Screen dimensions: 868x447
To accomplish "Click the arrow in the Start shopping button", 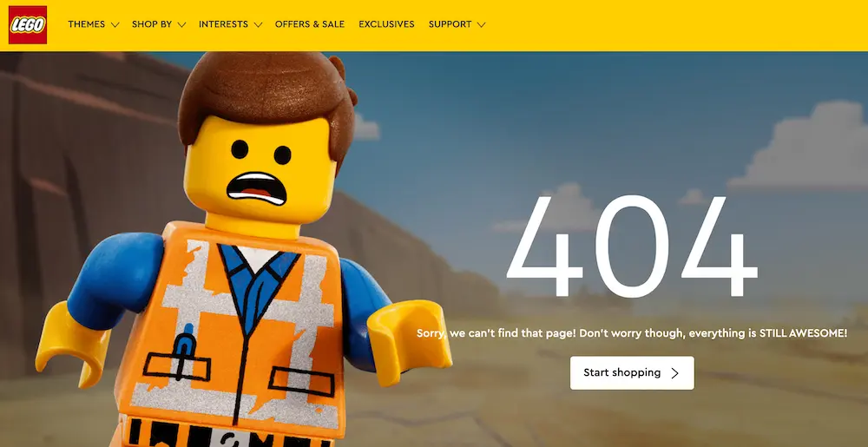I will 674,373.
